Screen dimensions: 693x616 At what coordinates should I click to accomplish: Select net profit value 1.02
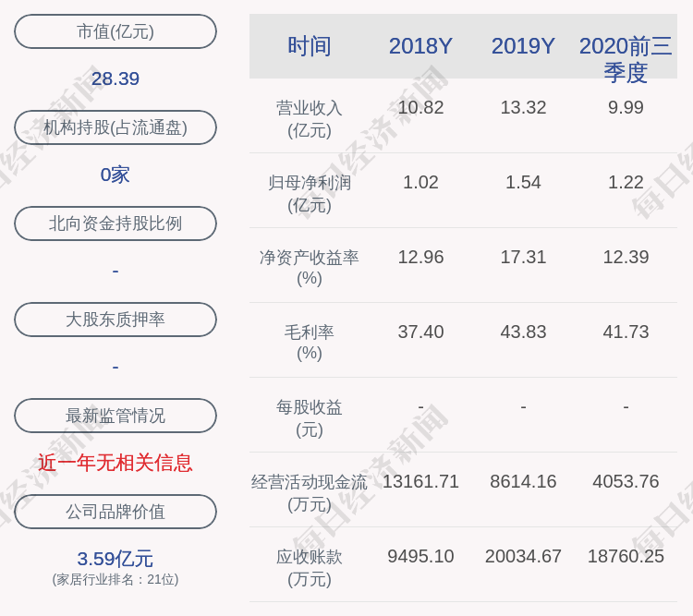coord(420,182)
